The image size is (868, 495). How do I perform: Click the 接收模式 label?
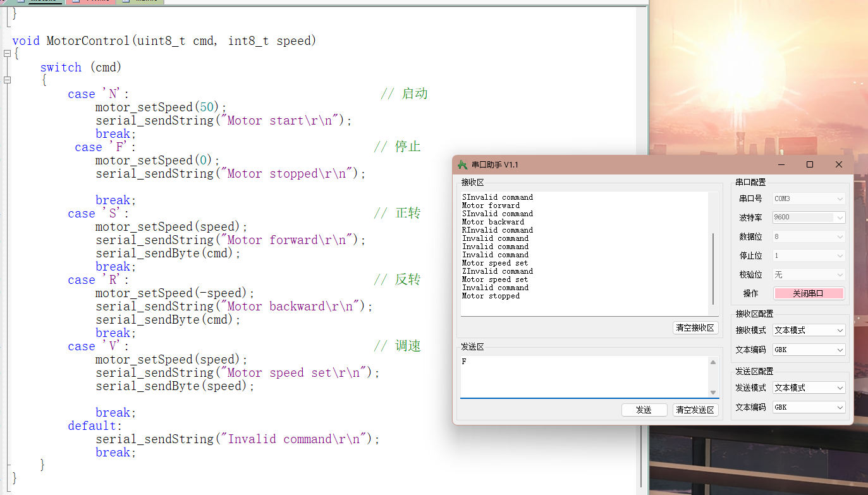pyautogui.click(x=750, y=330)
